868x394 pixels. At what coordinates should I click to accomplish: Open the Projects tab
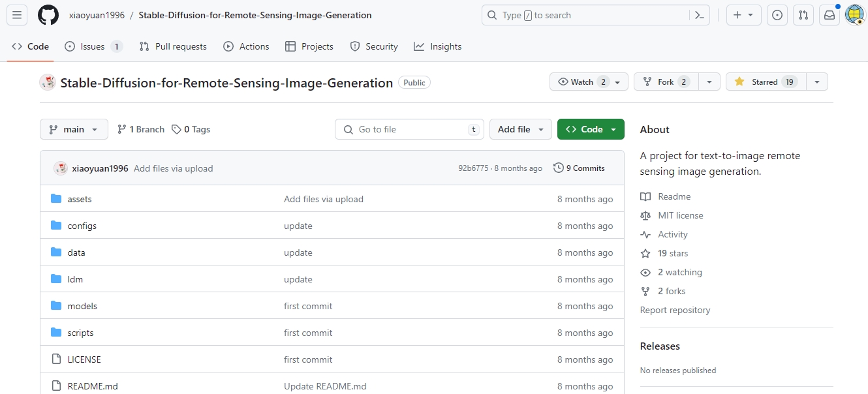309,46
